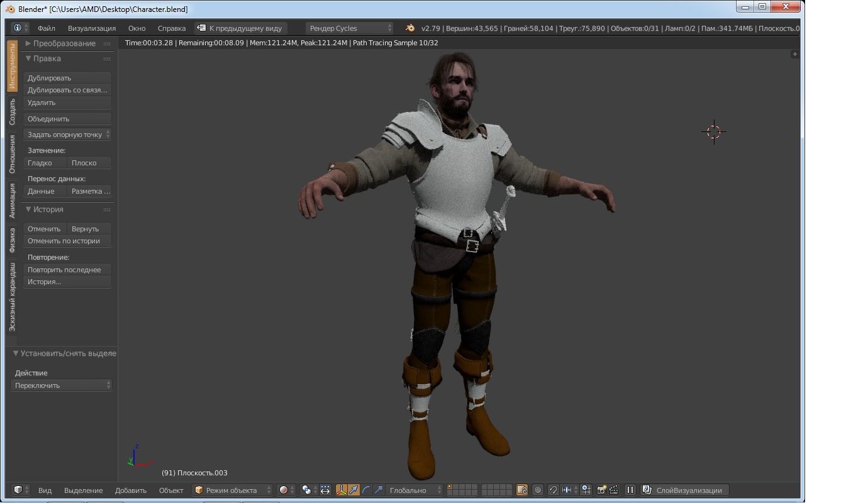Viewport: 868px width, 503px height.
Task: Click the 3D cursor crosshair in viewport
Action: click(714, 132)
